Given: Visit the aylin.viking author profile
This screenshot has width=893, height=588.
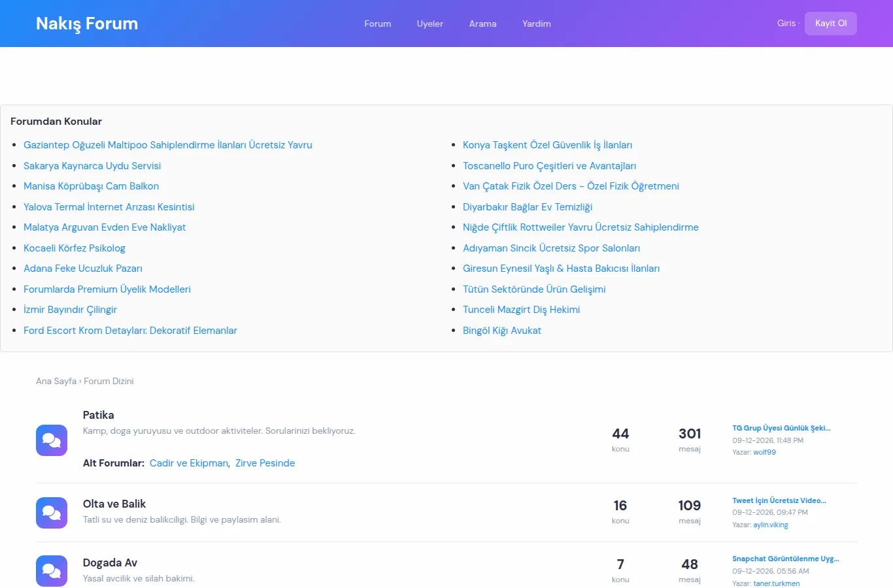Looking at the screenshot, I should coord(771,525).
